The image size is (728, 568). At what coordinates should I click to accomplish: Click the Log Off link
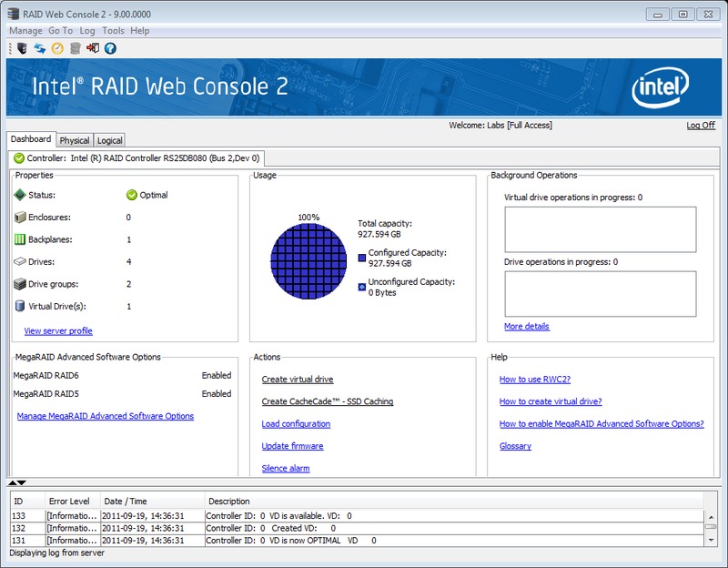[x=701, y=126]
